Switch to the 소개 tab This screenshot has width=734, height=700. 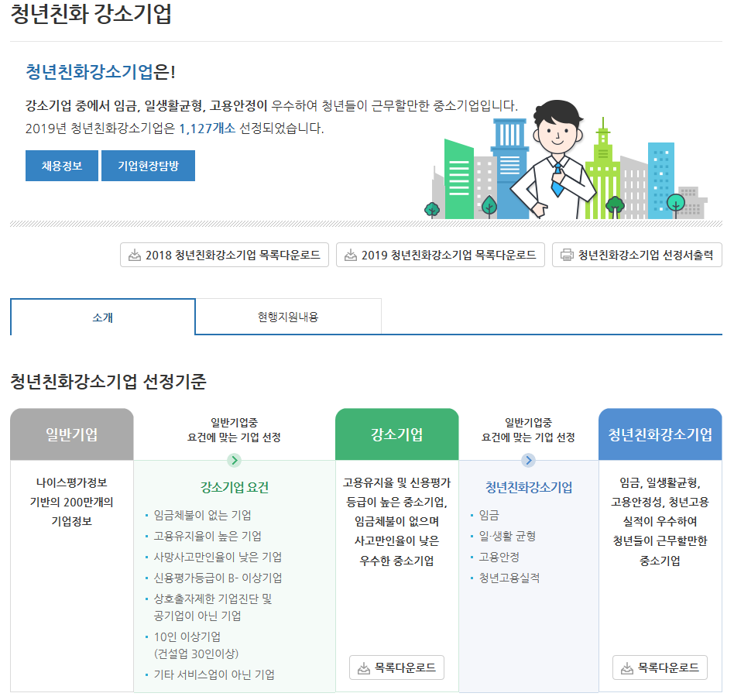(103, 317)
